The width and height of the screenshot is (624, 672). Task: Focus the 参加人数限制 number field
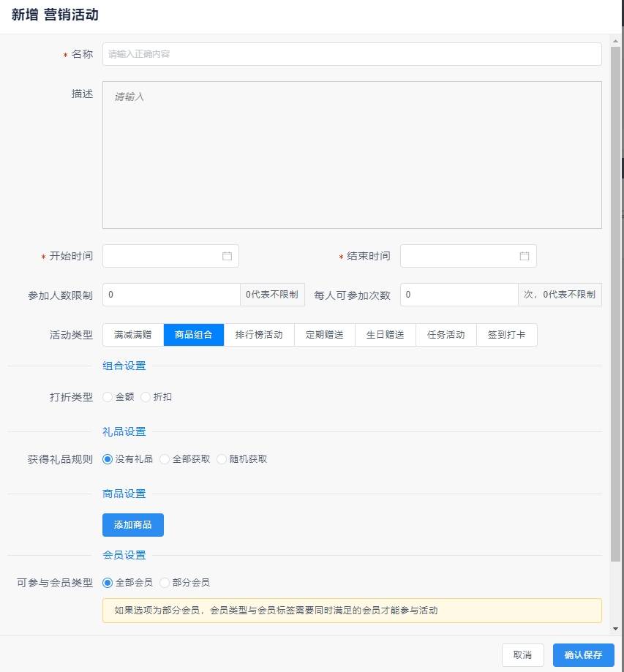pos(171,295)
